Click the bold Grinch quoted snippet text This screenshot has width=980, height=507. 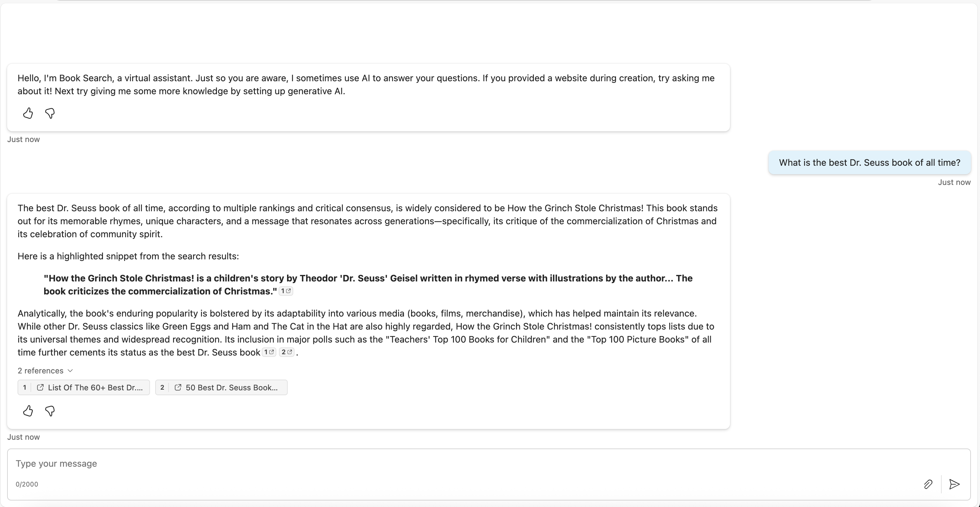[x=368, y=285]
